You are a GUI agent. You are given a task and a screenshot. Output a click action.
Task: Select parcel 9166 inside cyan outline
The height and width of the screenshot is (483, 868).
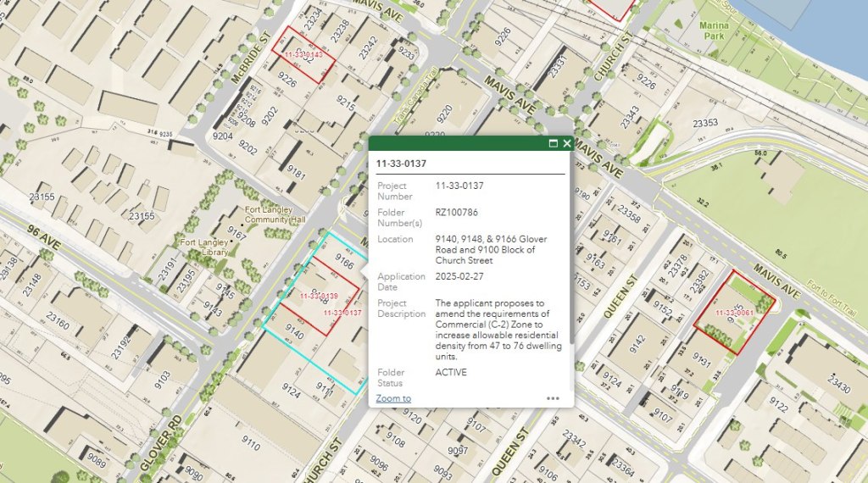point(343,262)
